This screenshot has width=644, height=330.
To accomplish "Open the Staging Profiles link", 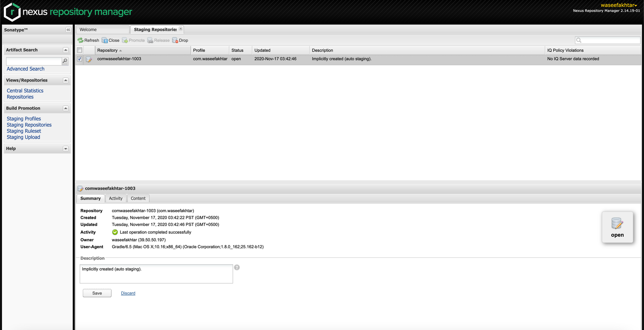I will pos(24,119).
